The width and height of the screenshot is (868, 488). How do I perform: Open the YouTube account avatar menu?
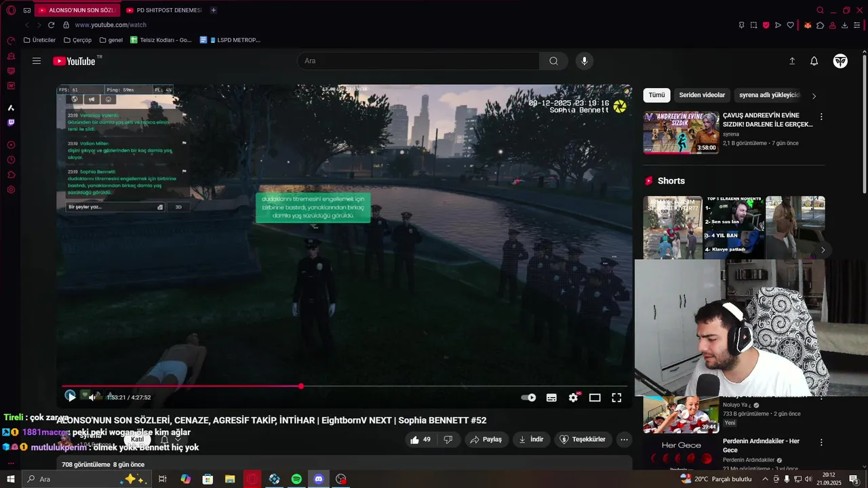coord(841,61)
